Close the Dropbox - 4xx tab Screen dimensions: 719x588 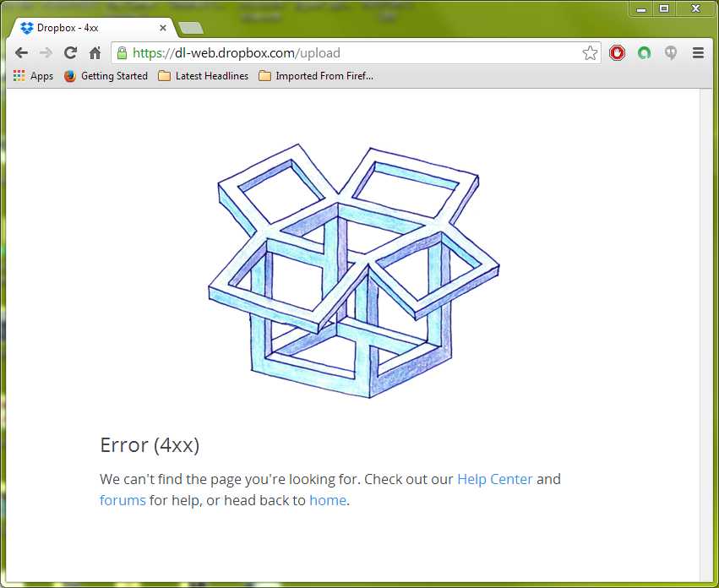pyautogui.click(x=163, y=28)
